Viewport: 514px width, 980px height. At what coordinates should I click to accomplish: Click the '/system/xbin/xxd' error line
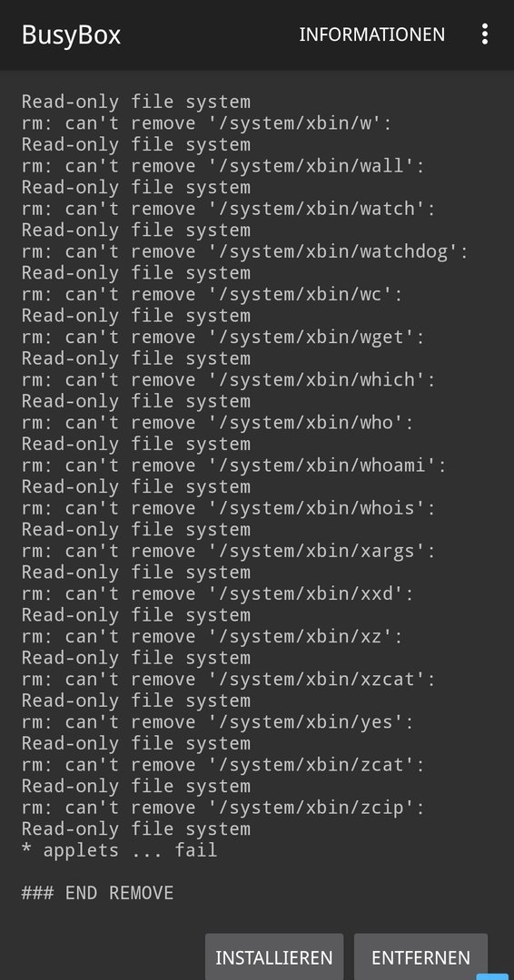pos(218,593)
